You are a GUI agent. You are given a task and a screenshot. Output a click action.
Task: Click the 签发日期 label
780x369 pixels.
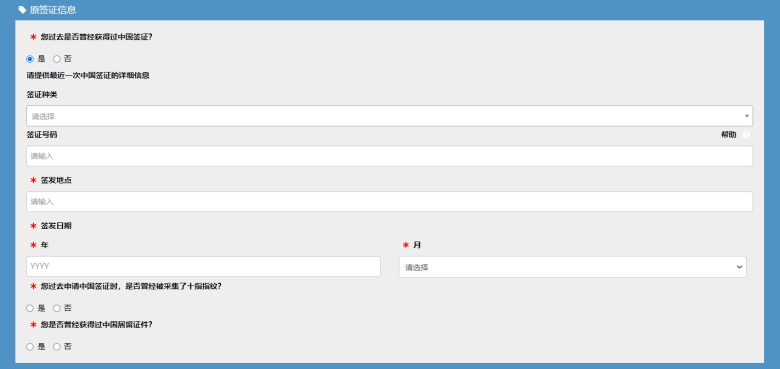56,226
